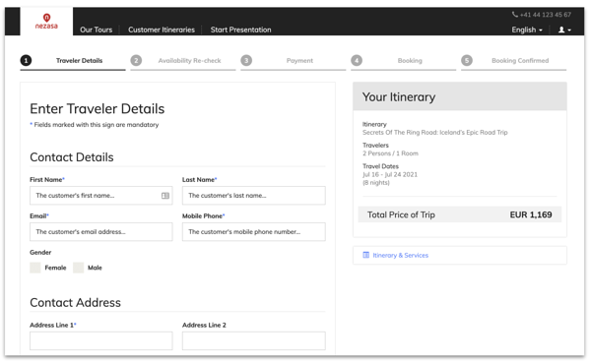Select the Booking Confirmed step tab
Viewport: 590px width, 364px height.
513,61
